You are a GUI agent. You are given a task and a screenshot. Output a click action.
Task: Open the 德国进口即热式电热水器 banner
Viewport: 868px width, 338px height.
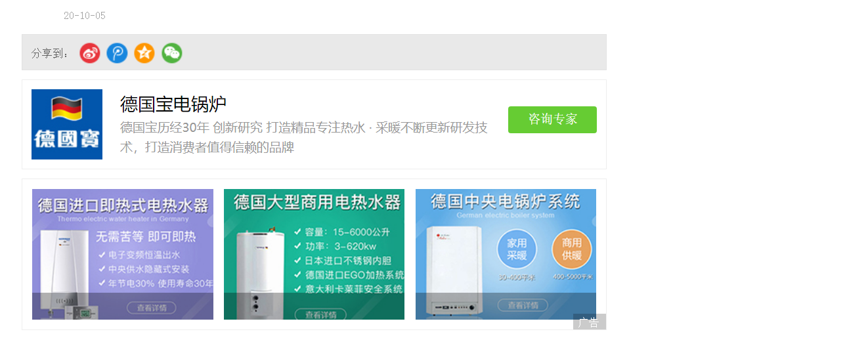coord(123,255)
